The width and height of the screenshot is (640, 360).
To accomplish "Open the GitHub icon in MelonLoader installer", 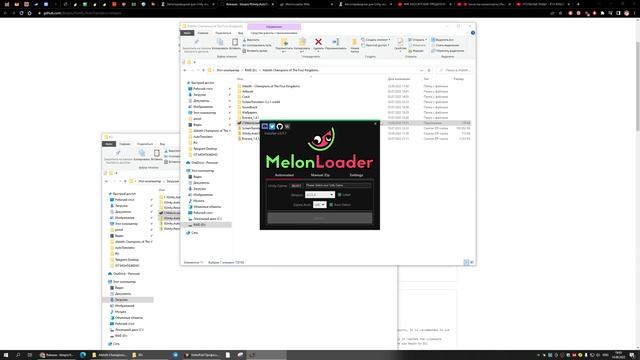I will [x=280, y=127].
